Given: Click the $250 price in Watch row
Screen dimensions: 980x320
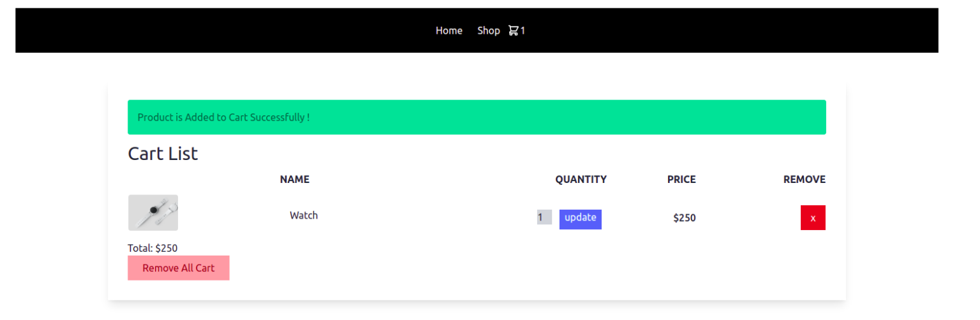Looking at the screenshot, I should (685, 218).
